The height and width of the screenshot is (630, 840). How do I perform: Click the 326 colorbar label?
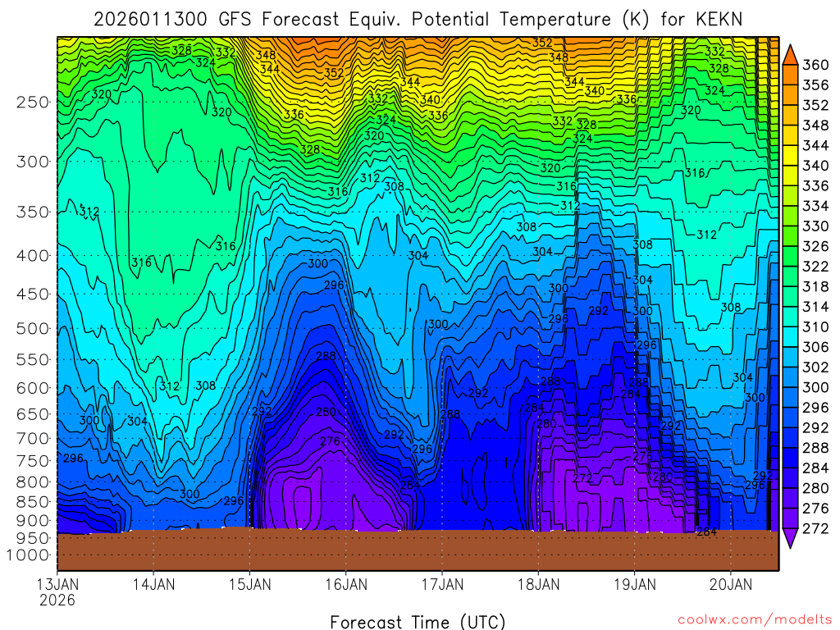[815, 246]
